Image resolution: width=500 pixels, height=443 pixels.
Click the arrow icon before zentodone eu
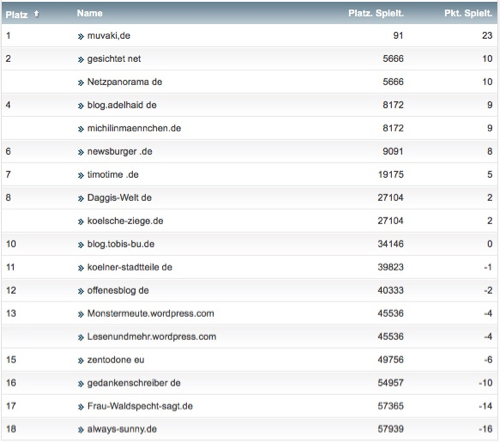pyautogui.click(x=81, y=361)
